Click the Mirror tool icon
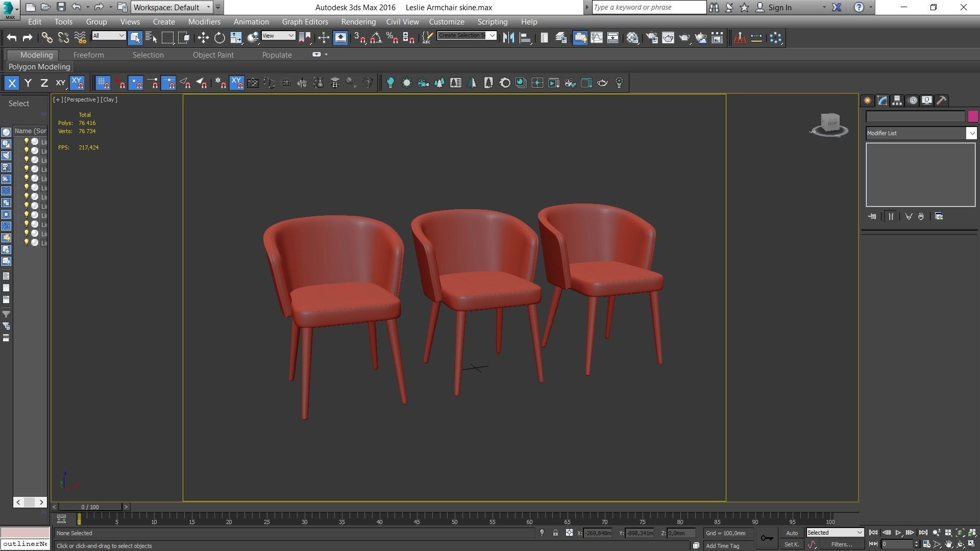This screenshot has height=551, width=980. (x=508, y=38)
